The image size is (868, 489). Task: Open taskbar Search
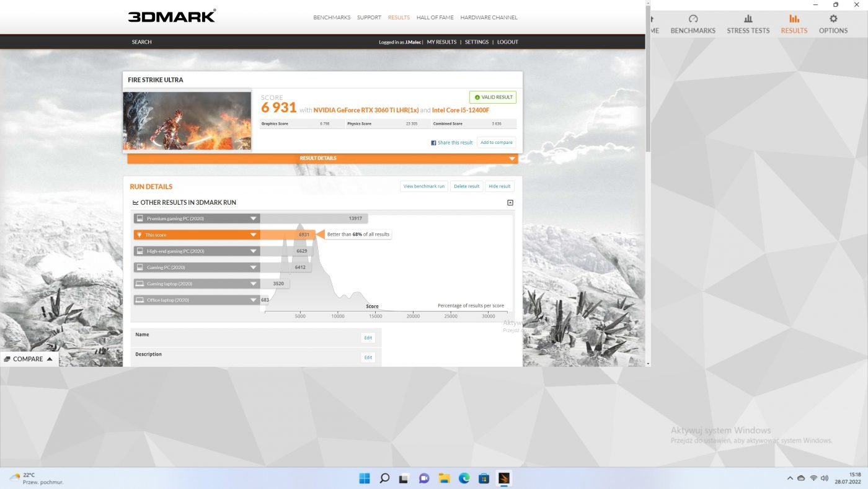click(384, 478)
